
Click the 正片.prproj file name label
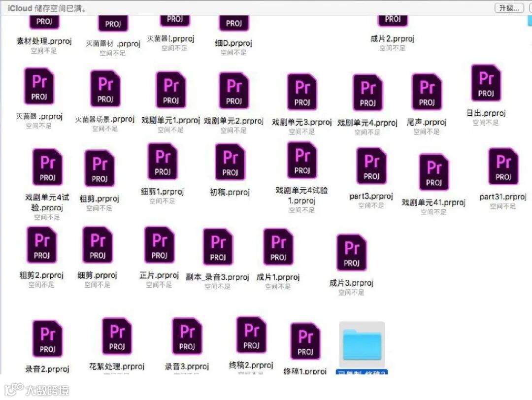click(x=159, y=275)
